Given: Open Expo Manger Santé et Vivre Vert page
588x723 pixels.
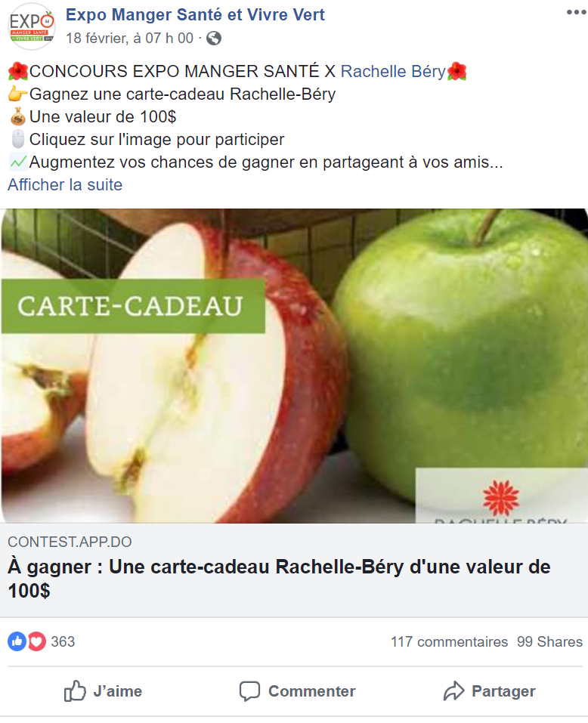Looking at the screenshot, I should 195,15.
